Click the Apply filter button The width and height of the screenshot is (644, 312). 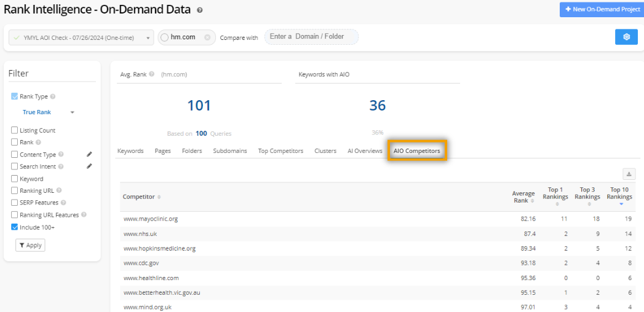pyautogui.click(x=30, y=245)
